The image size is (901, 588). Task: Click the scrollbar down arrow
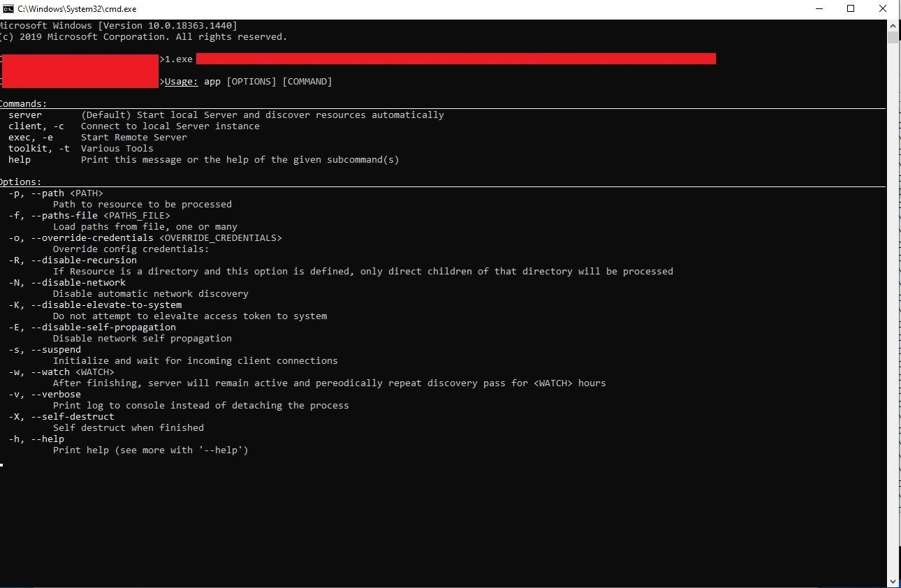[x=893, y=581]
